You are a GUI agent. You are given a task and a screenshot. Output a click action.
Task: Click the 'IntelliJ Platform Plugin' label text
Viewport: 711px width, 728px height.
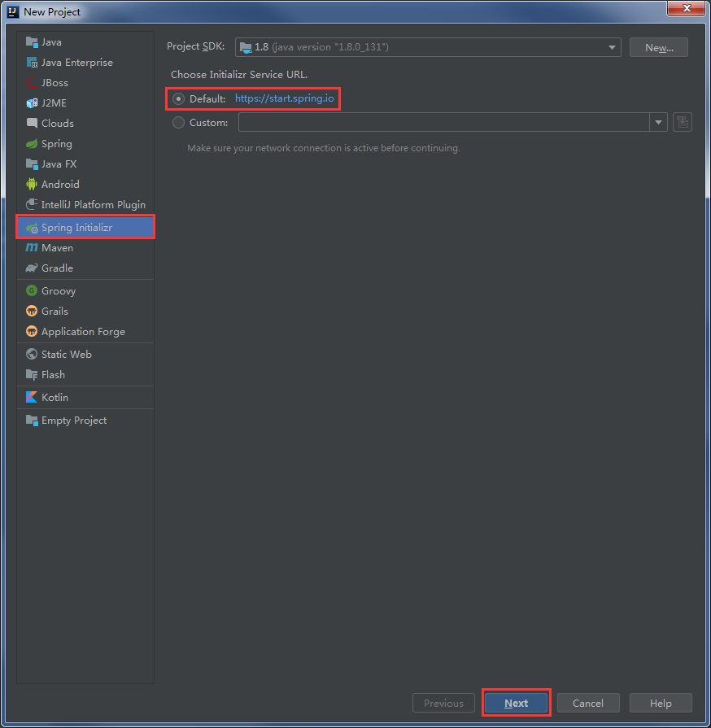[x=94, y=205]
